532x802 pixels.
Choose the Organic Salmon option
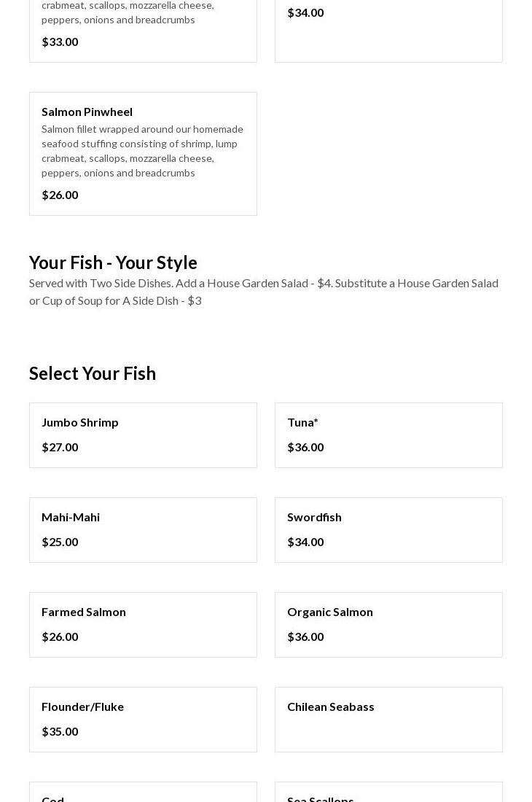pyautogui.click(x=388, y=625)
